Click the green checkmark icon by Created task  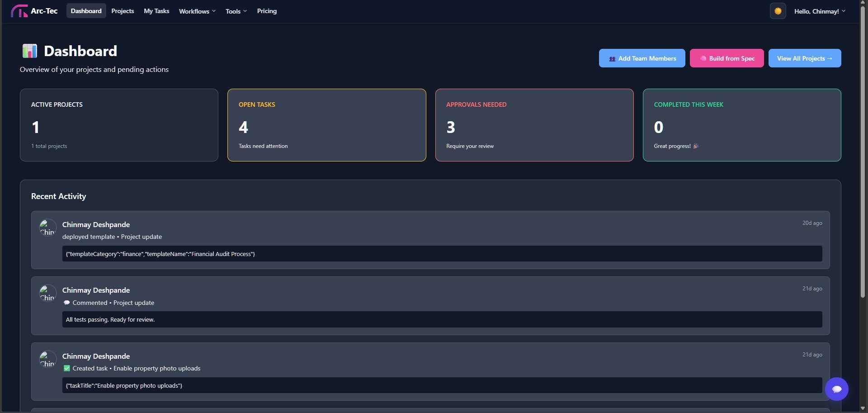pyautogui.click(x=67, y=368)
